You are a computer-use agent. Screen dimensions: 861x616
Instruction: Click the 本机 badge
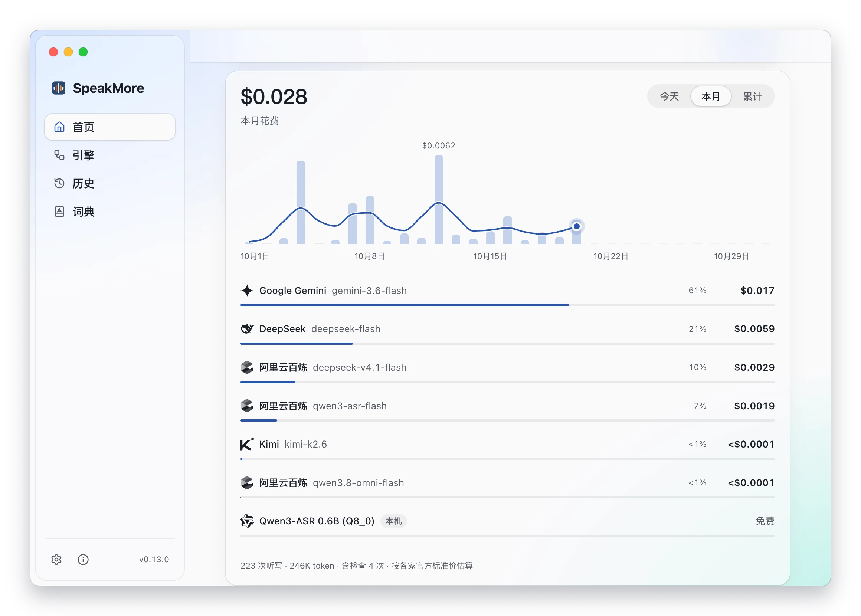pos(393,521)
